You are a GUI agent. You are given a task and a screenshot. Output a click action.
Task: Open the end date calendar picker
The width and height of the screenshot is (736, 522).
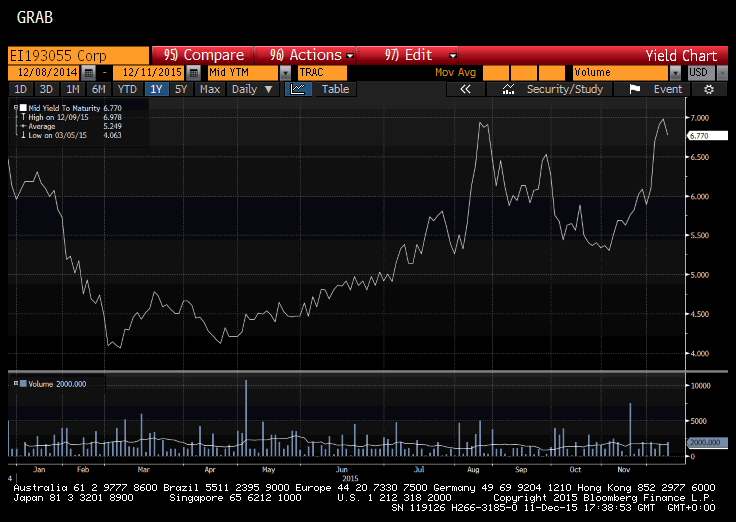tap(193, 73)
